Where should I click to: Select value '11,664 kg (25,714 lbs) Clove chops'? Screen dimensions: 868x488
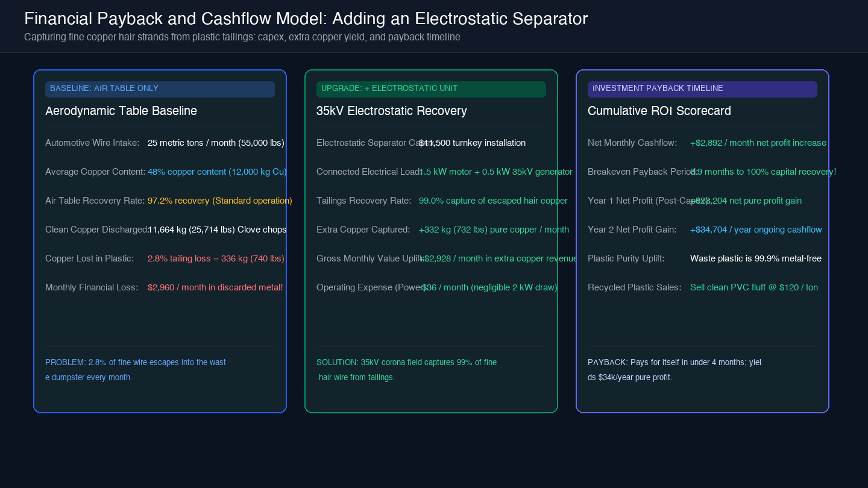217,230
